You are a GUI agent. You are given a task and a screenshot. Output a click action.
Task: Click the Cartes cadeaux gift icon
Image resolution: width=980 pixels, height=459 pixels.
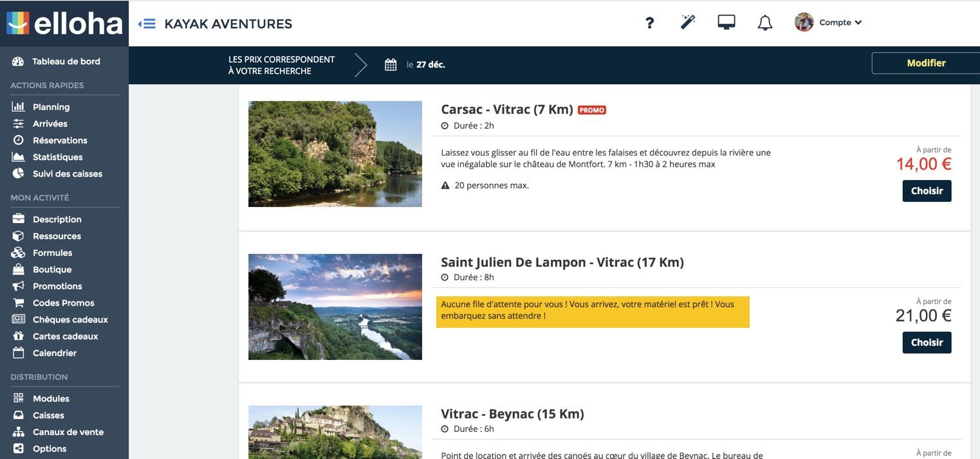(18, 336)
